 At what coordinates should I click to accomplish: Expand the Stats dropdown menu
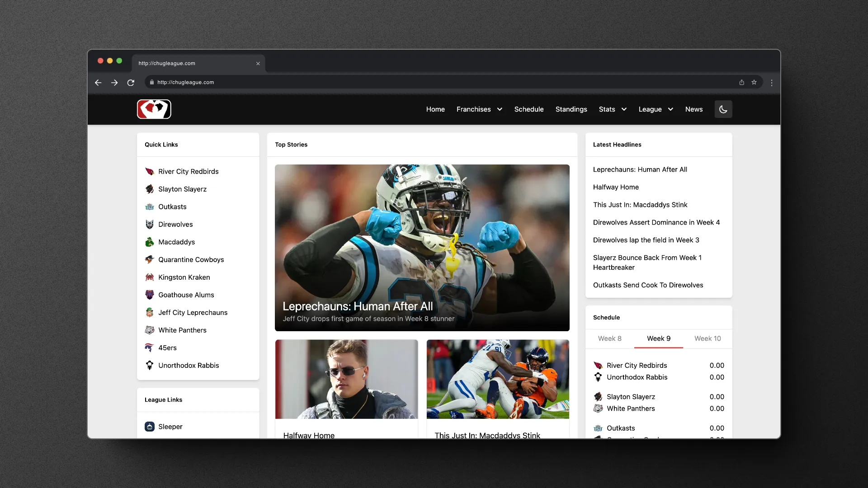(x=613, y=109)
